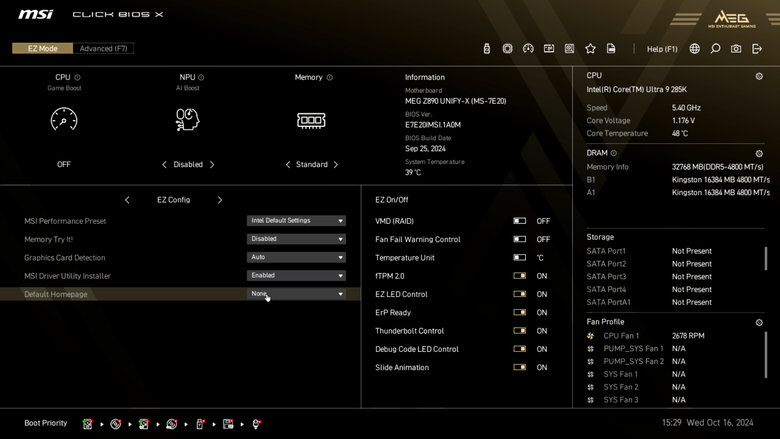Screen dimensions: 780x439
Task: Open search with the magnifier icon
Action: 715,48
